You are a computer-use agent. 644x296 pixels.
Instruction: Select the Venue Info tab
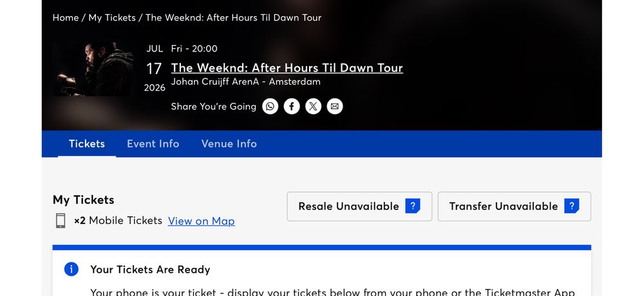[x=229, y=143]
